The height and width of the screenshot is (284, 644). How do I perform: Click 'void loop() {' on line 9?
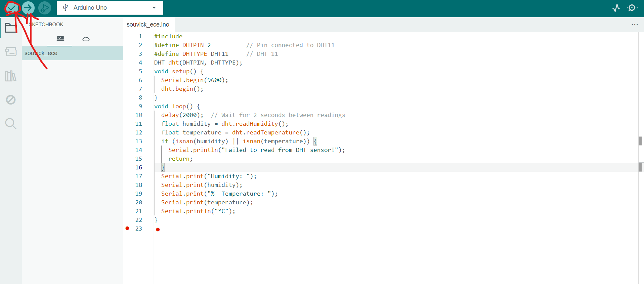[177, 106]
